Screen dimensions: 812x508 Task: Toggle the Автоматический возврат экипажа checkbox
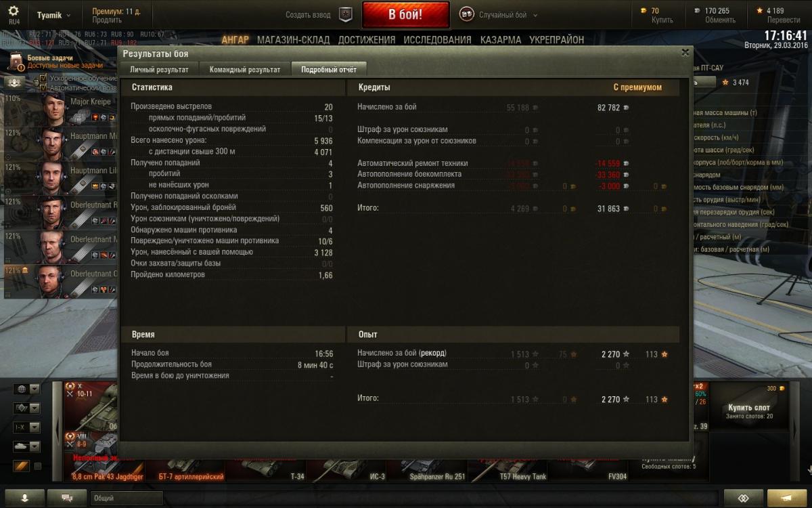click(x=43, y=88)
